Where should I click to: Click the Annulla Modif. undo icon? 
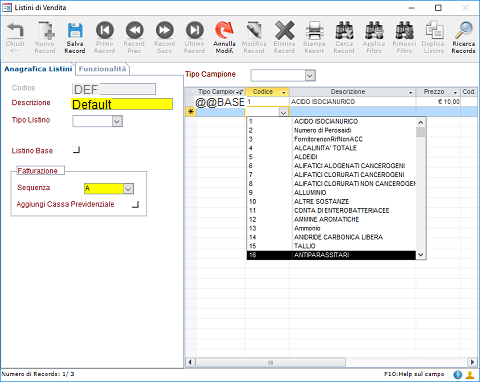pos(224,30)
